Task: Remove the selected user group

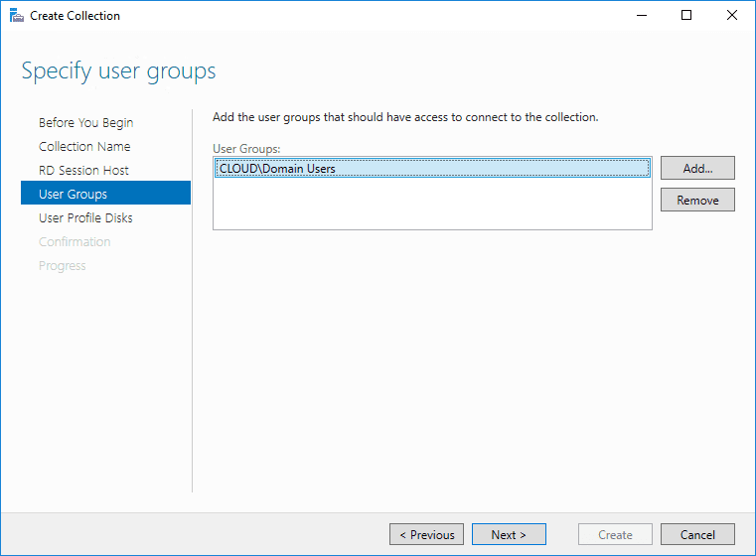Action: tap(697, 200)
